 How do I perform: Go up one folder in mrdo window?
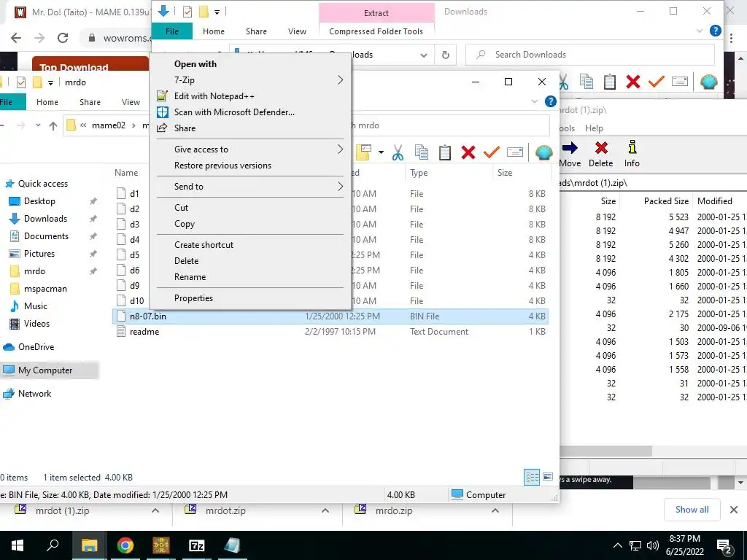[x=53, y=125]
